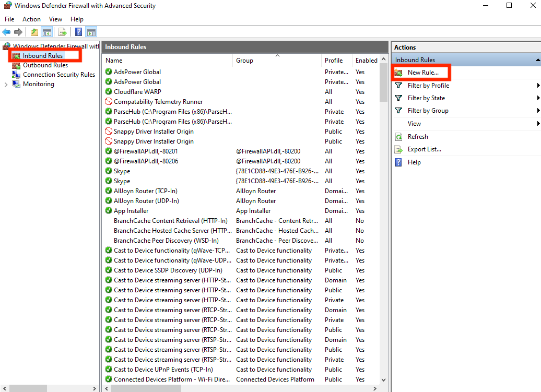
Task: Click the blue Help question mark toolbar icon
Action: click(x=78, y=32)
